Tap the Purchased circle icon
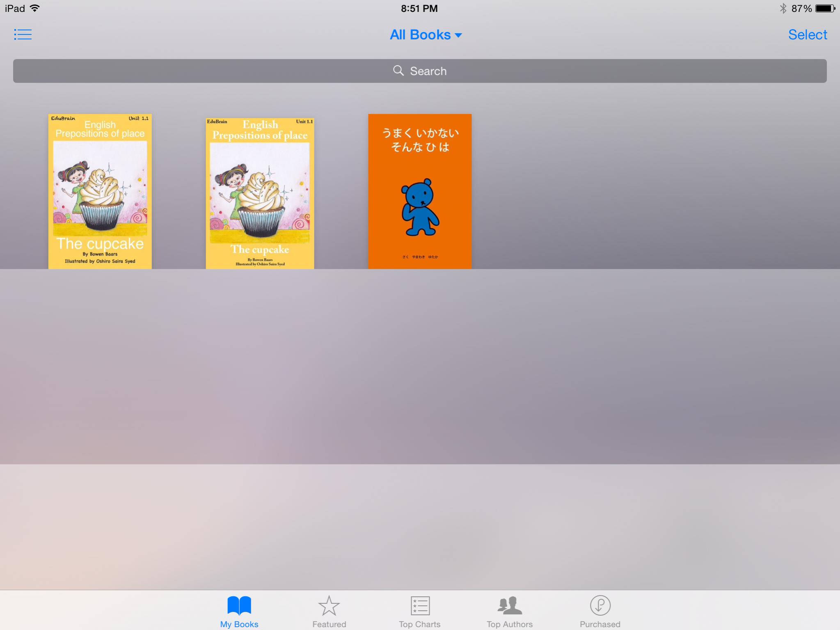This screenshot has width=840, height=630. click(600, 605)
